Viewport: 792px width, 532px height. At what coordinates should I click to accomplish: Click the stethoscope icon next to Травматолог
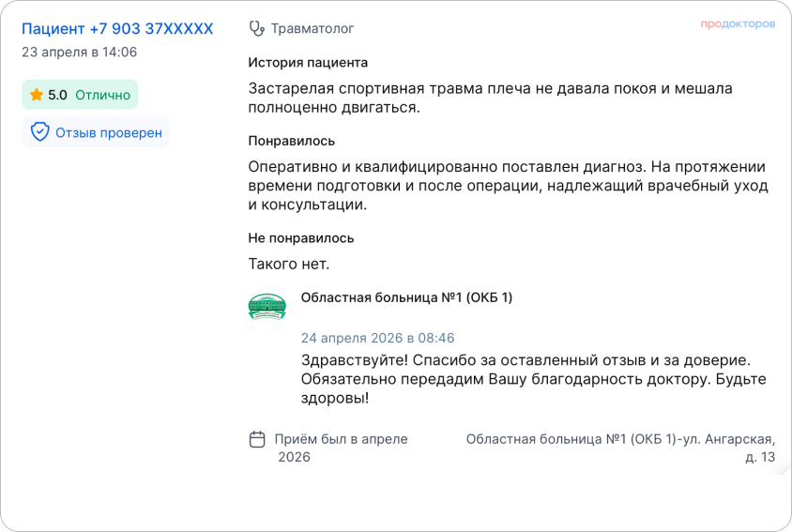[257, 29]
